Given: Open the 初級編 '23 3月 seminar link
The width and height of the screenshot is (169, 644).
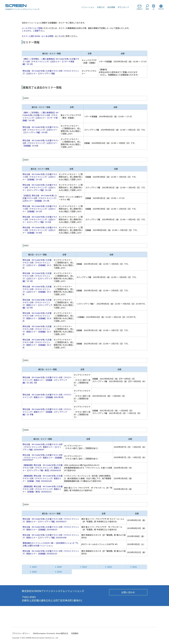Looking at the screenshot, I should (x=37, y=264).
